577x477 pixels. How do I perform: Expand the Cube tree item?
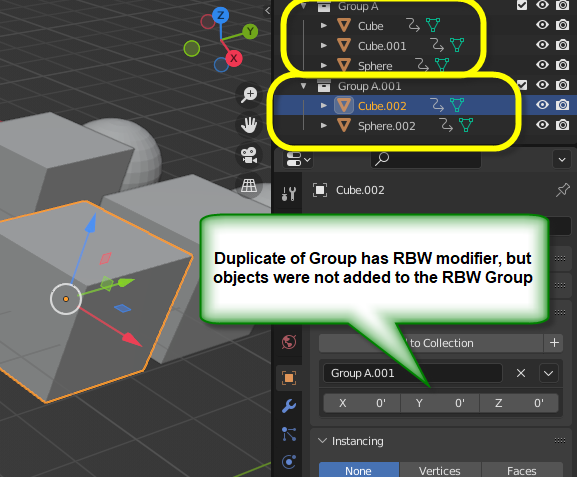click(323, 25)
